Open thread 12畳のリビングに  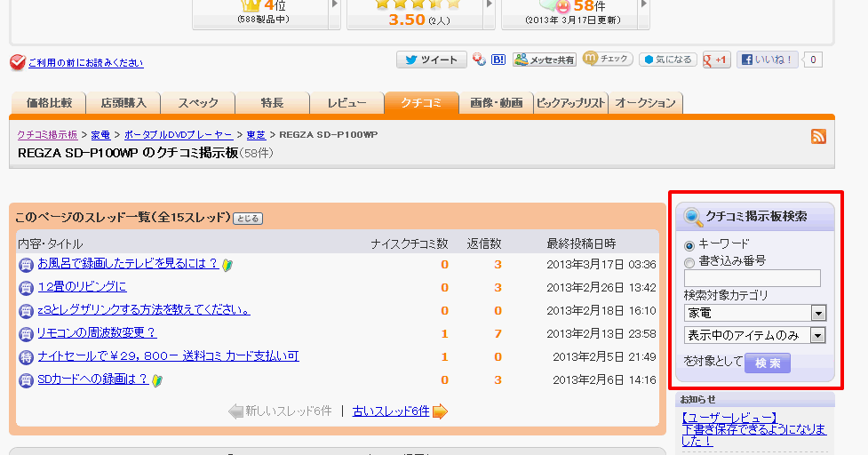(x=82, y=287)
